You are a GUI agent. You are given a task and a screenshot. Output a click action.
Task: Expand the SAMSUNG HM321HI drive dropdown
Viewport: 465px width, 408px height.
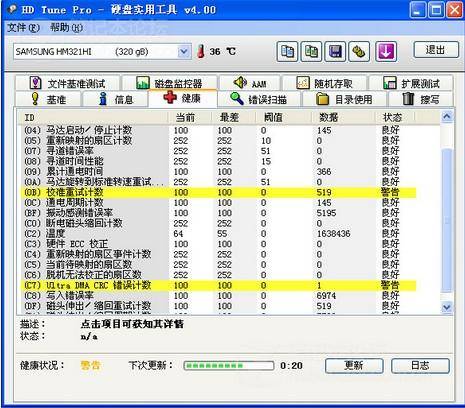tap(184, 52)
